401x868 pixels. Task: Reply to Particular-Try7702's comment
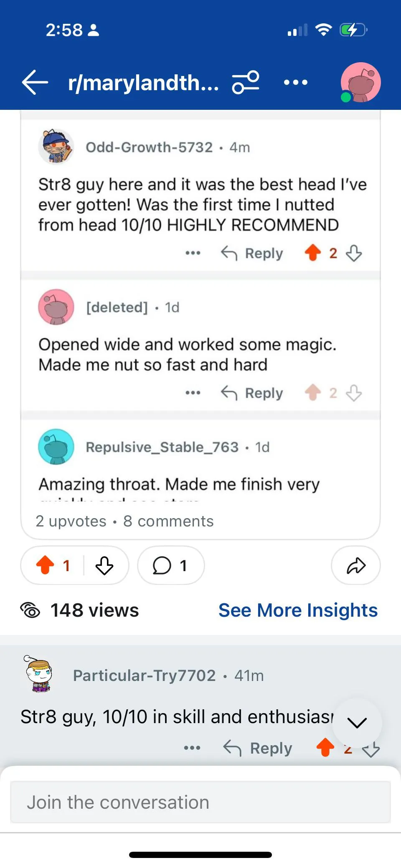pyautogui.click(x=258, y=748)
